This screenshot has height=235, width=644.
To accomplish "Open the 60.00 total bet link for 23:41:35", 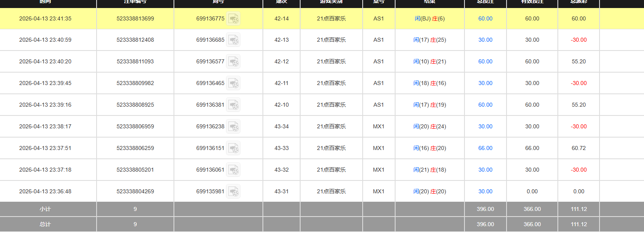I will pos(485,19).
